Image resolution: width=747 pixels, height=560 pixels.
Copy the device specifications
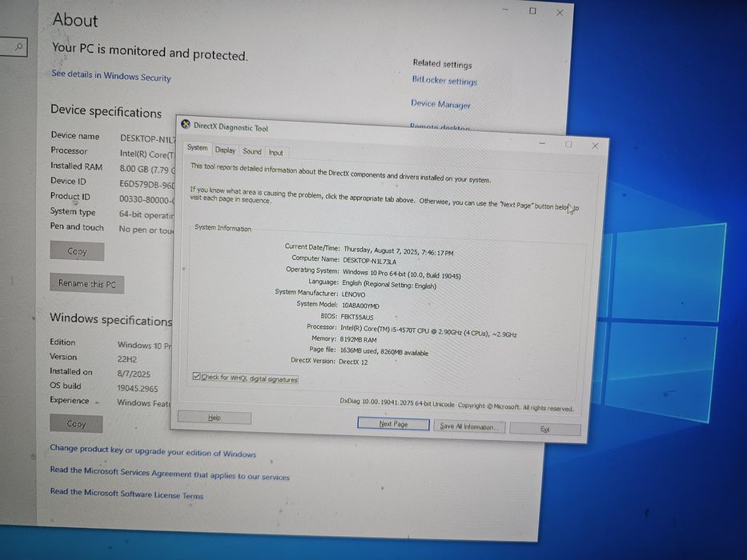click(77, 251)
